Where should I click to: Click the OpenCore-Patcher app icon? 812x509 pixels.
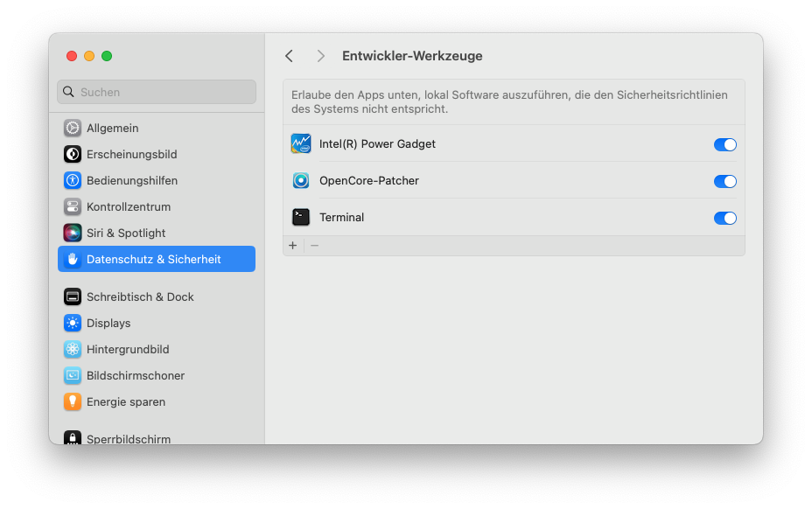tap(301, 181)
